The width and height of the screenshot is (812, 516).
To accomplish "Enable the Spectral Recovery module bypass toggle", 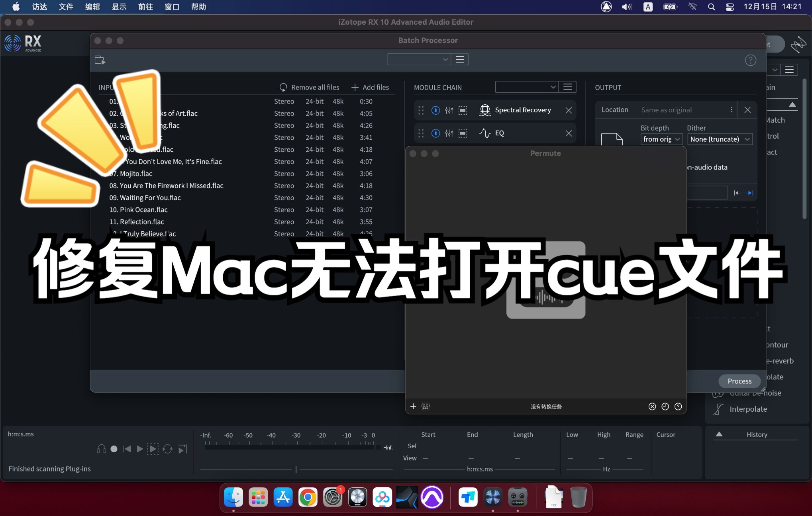I will 435,110.
